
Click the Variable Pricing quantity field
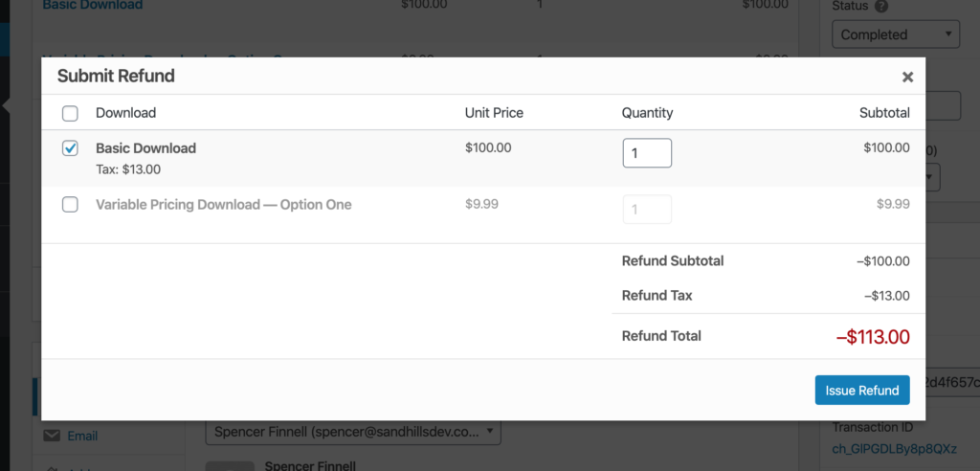pos(647,210)
